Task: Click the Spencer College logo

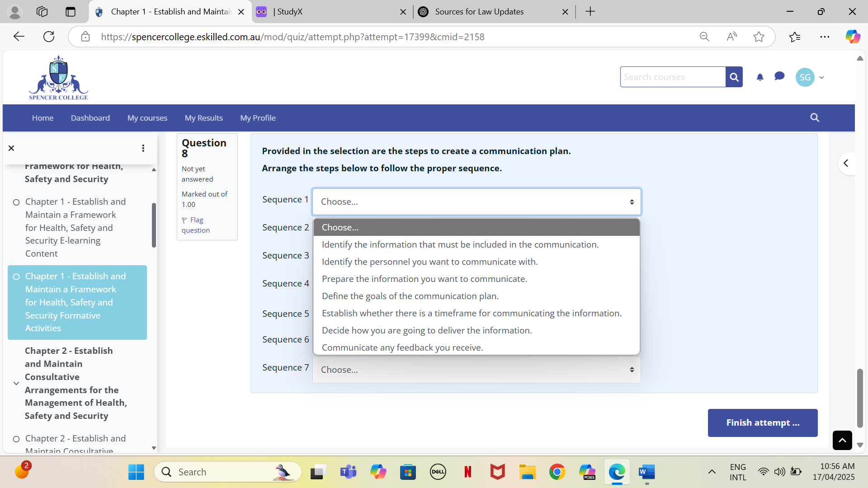Action: tap(58, 77)
